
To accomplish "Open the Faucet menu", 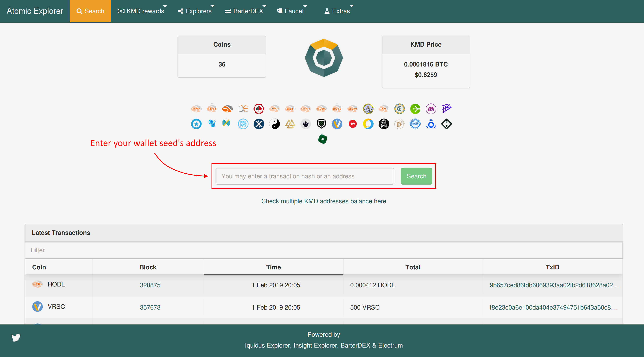I will coord(291,11).
